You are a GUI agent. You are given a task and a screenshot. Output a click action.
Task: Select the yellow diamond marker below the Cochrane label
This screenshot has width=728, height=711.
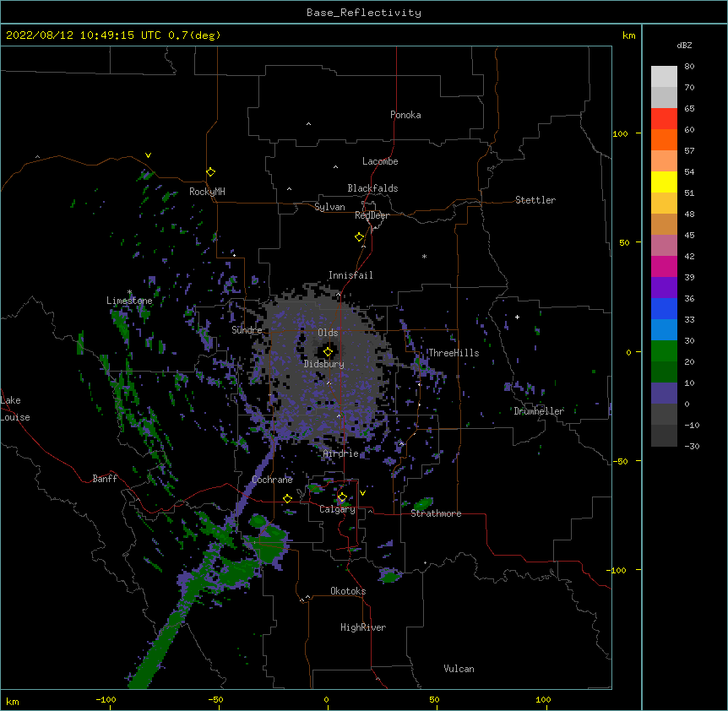coord(287,499)
